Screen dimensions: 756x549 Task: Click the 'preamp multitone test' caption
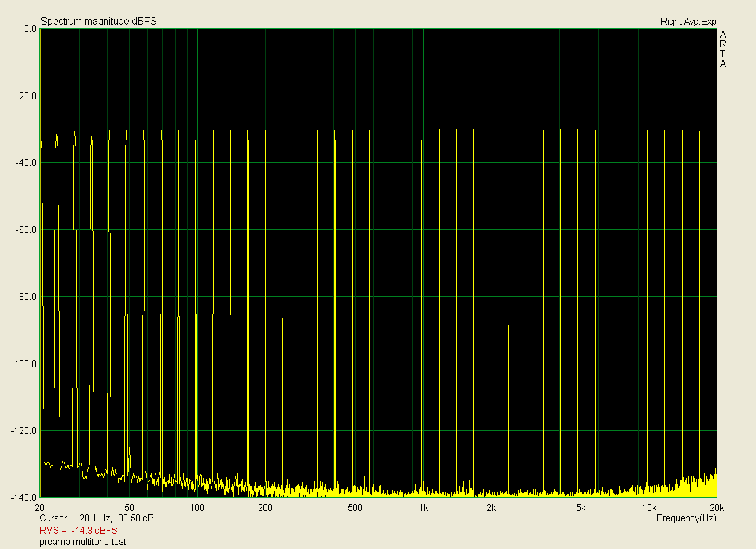click(83, 542)
